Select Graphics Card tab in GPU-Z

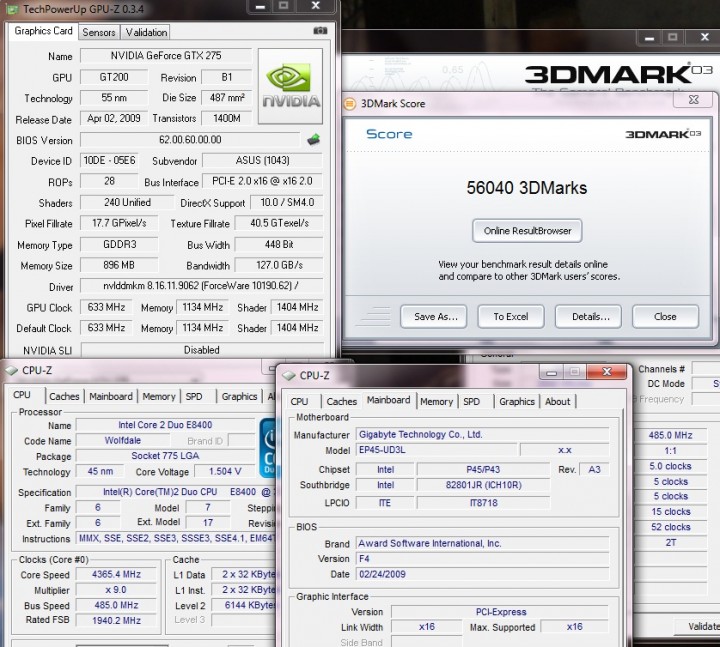43,31
